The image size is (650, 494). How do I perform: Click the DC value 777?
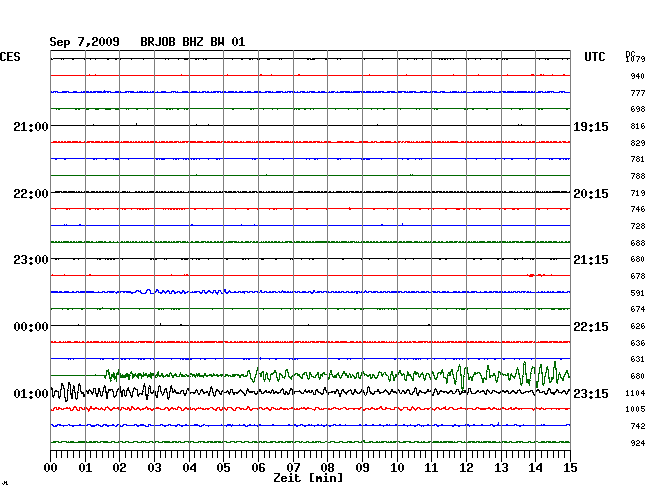tap(638, 93)
